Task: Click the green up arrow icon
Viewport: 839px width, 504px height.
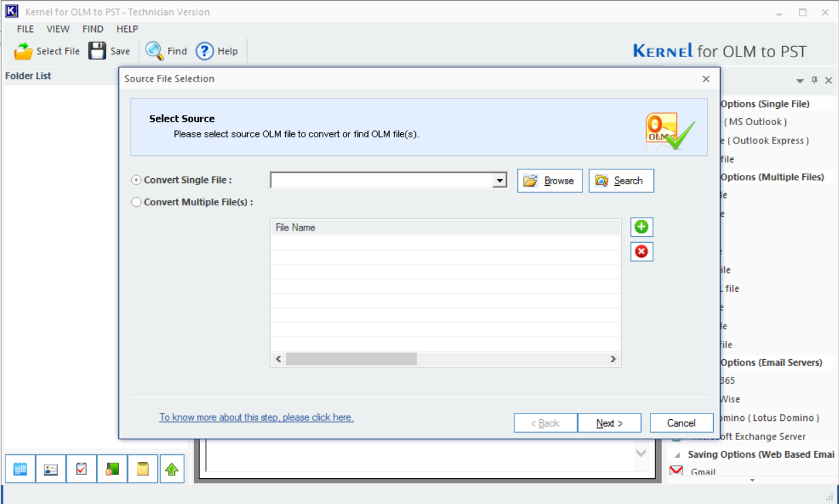Action: [x=171, y=469]
